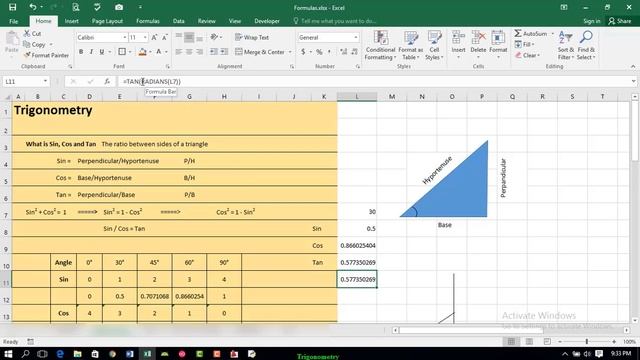This screenshot has width=640, height=360.
Task: Apply accounting number format
Action: (303, 52)
